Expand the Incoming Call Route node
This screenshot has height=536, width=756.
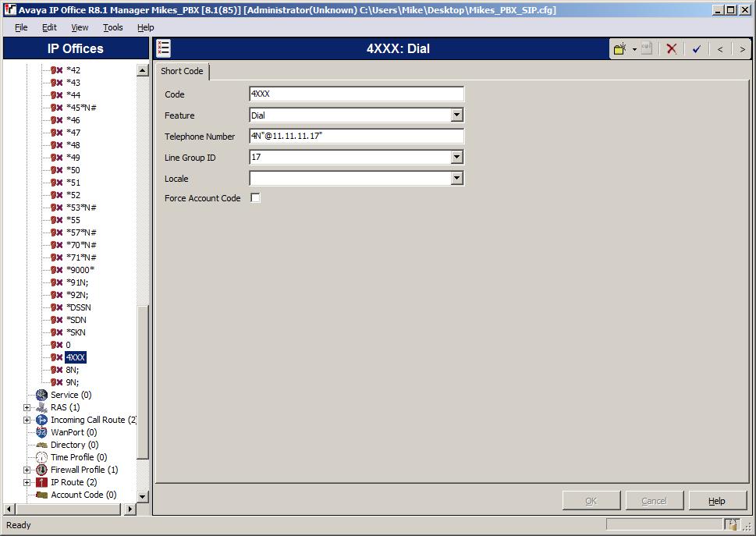(x=27, y=421)
